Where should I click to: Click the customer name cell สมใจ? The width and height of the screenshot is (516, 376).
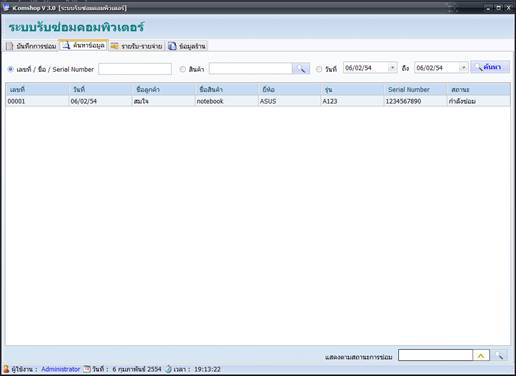[163, 101]
